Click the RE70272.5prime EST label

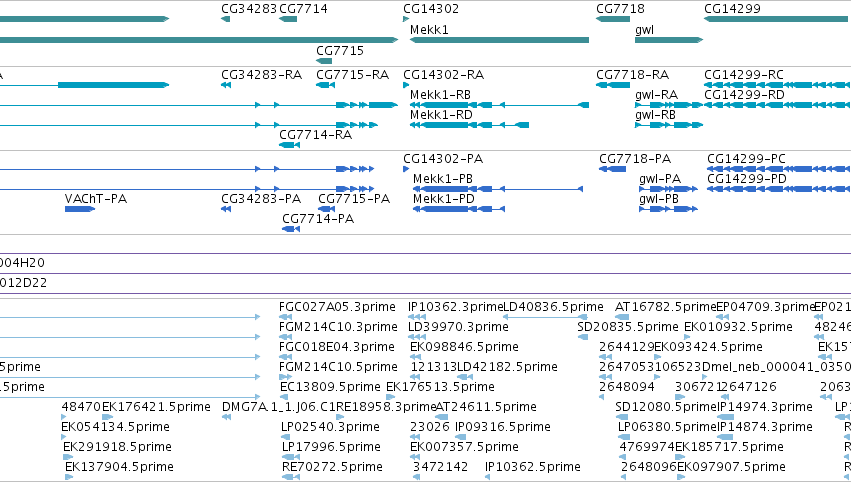pos(332,468)
